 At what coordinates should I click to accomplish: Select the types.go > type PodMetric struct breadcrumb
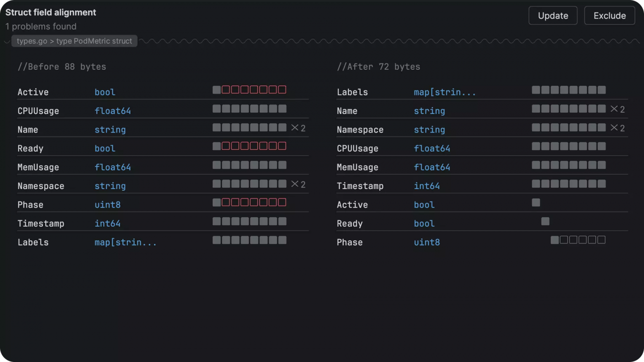[74, 41]
